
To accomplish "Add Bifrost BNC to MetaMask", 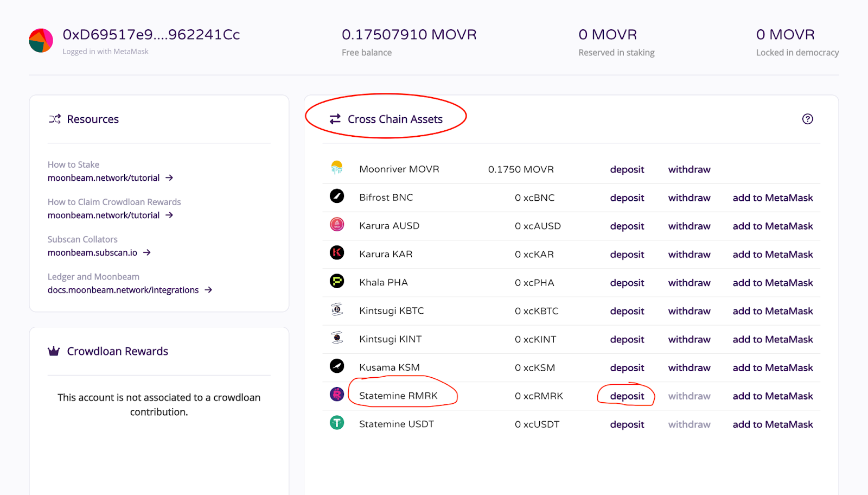I will pos(773,198).
